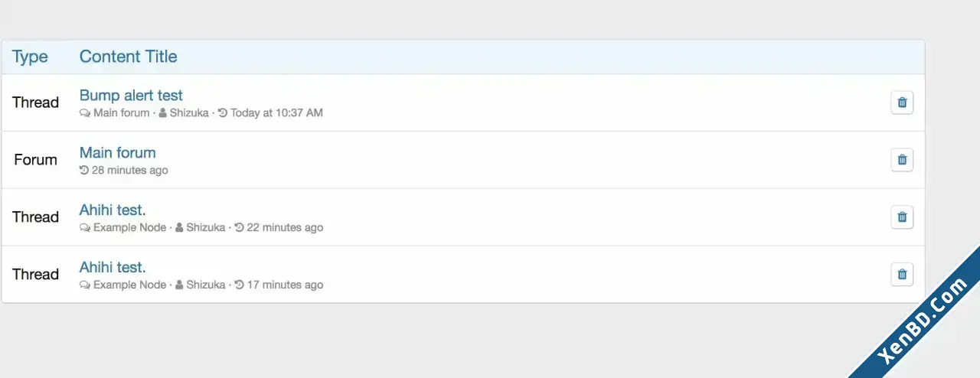Click the clock icon before 28 minutes ago
Screen dimensions: 980x378
[x=84, y=171]
